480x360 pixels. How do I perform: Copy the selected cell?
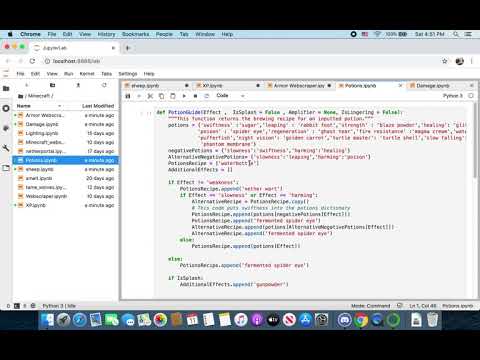(162, 96)
